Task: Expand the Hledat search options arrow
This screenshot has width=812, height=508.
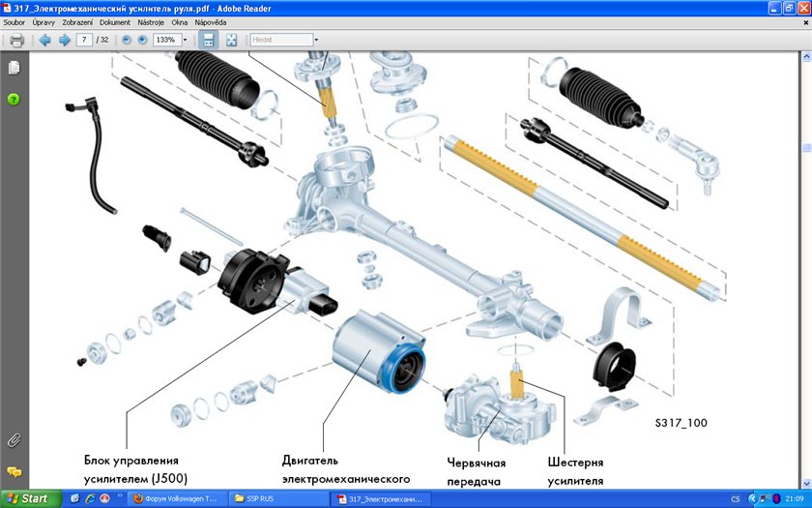Action: pos(316,40)
